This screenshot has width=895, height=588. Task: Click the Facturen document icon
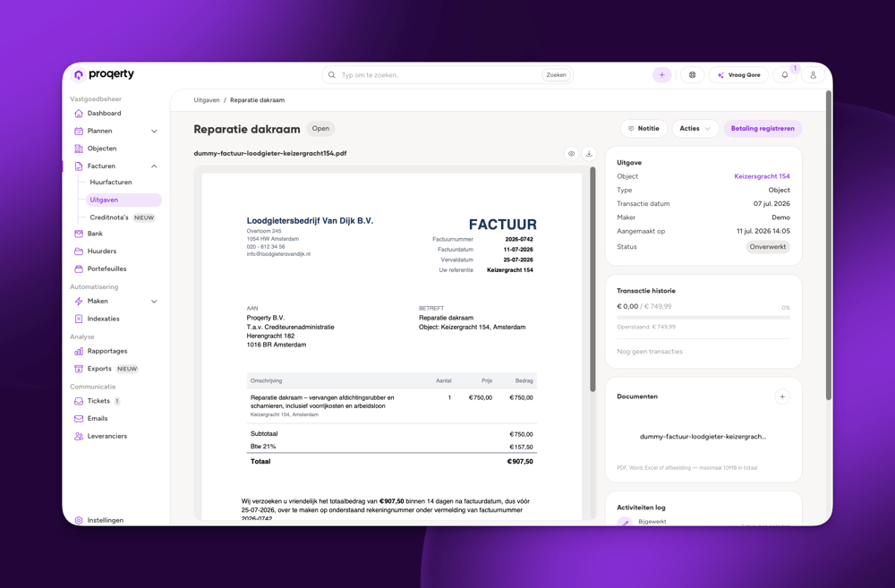[79, 166]
